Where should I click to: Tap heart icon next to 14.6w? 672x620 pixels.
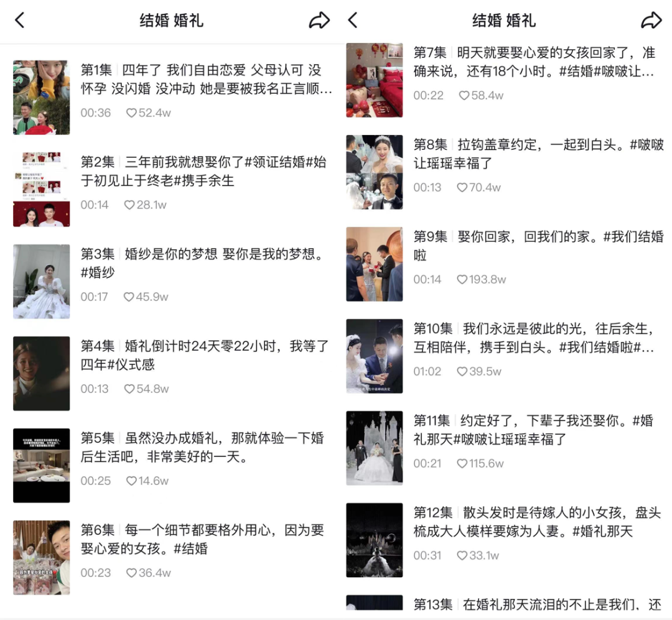point(131,481)
